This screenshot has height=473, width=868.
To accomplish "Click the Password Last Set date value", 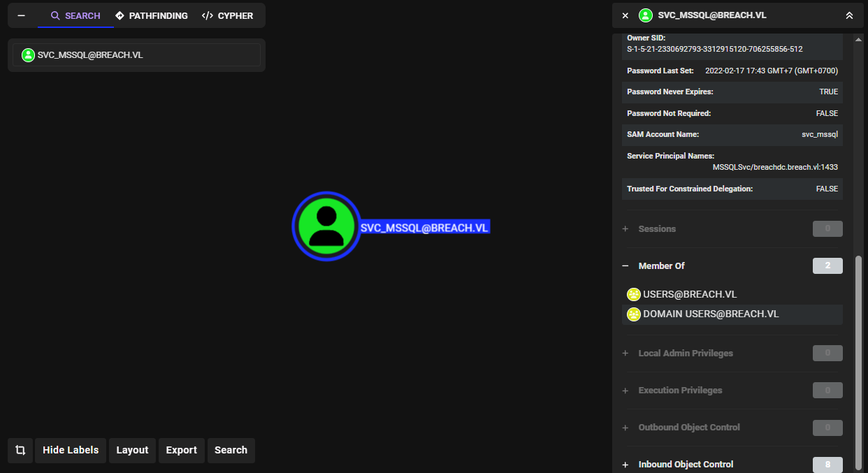I will 772,71.
